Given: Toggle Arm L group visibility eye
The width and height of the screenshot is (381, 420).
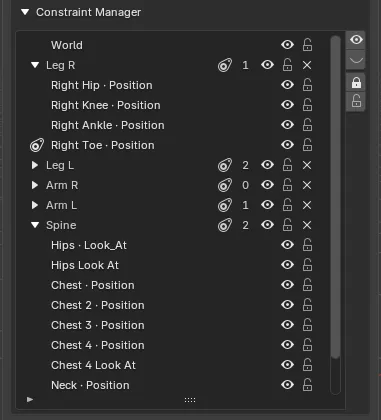Looking at the screenshot, I should point(267,205).
